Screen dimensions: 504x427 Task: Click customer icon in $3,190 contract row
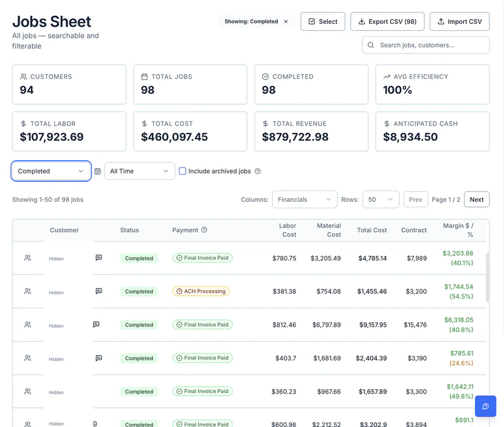pos(28,358)
